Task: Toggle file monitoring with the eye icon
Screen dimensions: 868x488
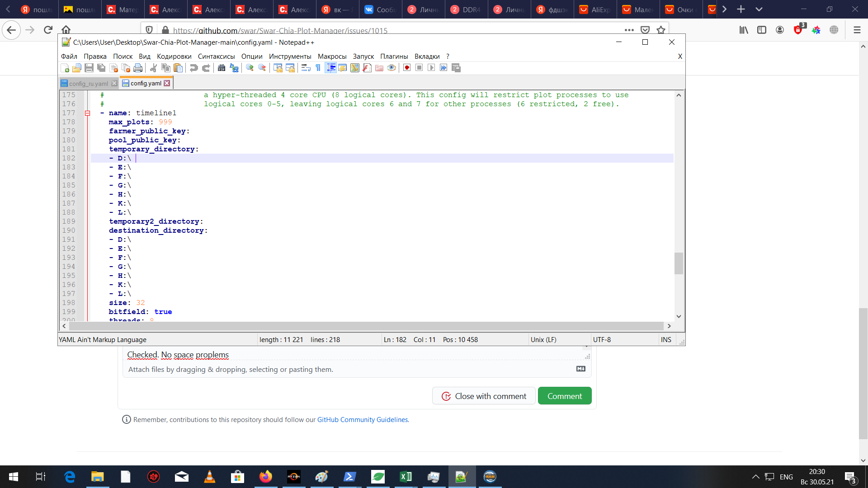Action: click(x=392, y=68)
